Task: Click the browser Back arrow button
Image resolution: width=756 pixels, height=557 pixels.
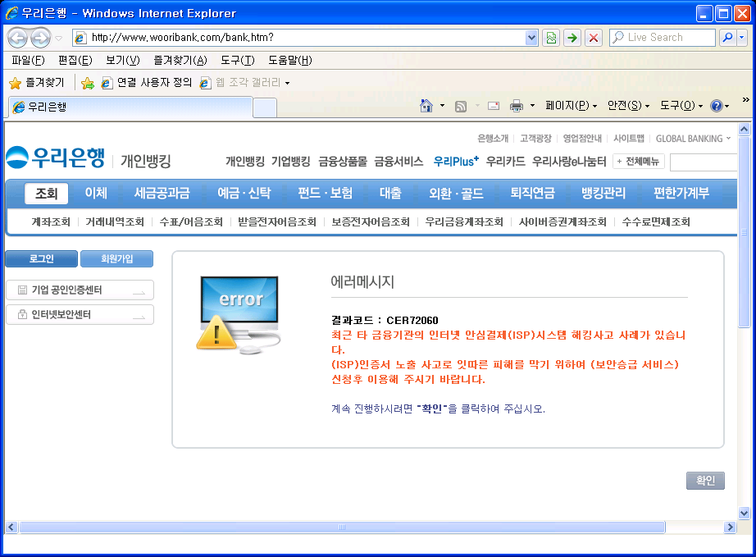Action: pos(18,38)
